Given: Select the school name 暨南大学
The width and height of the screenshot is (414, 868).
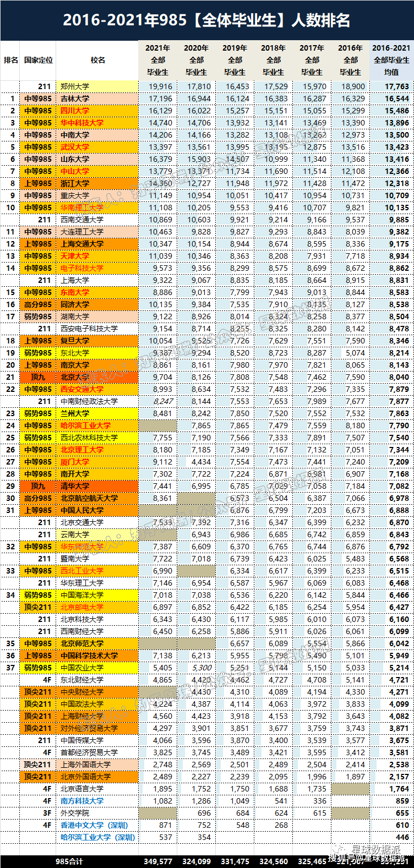Looking at the screenshot, I should (x=75, y=559).
